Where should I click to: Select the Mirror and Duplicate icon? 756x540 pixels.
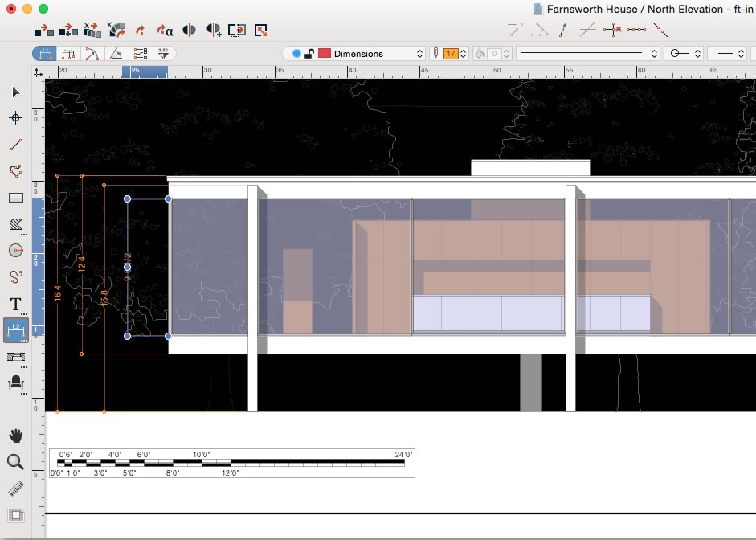pos(214,30)
